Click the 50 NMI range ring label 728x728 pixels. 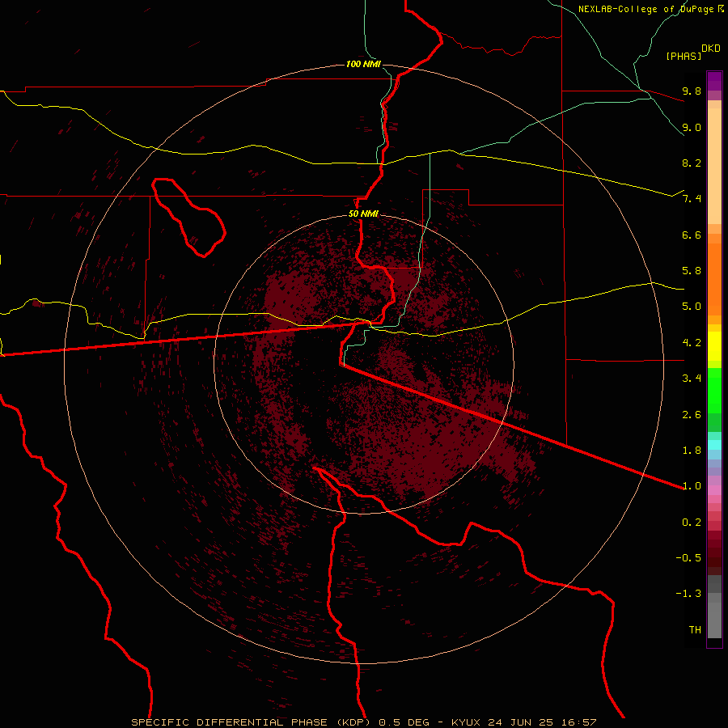pos(363,214)
